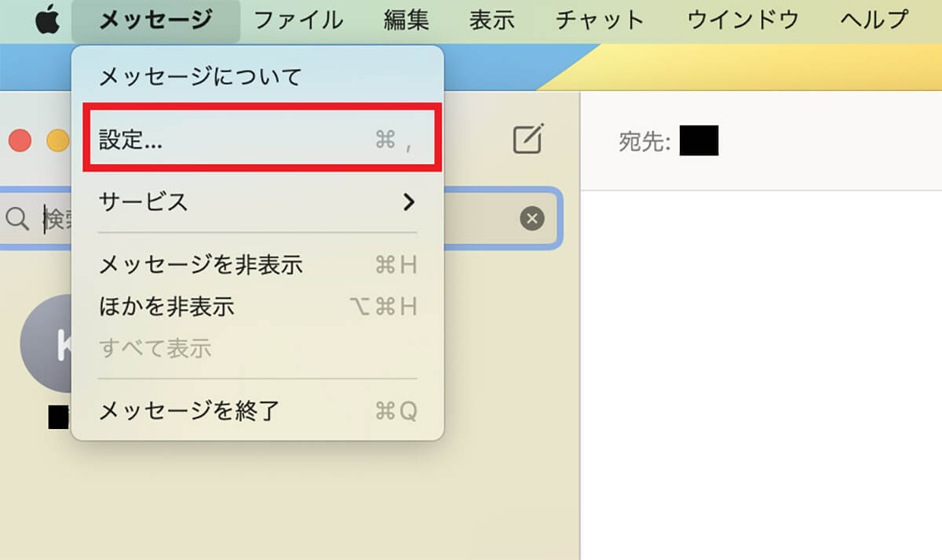Select メッセージを非表示 menu entry
942x560 pixels.
pyautogui.click(x=257, y=265)
